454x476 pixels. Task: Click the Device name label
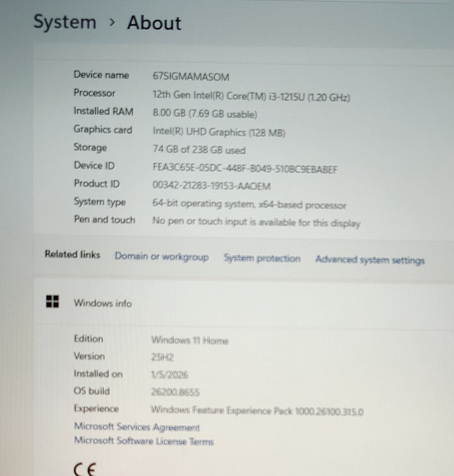[x=101, y=75]
